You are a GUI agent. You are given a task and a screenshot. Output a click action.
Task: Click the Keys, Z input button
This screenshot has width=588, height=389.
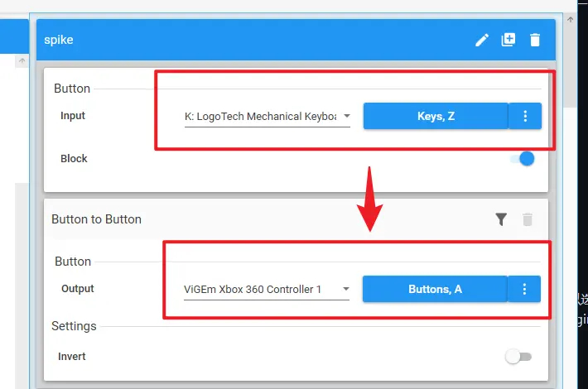click(436, 117)
